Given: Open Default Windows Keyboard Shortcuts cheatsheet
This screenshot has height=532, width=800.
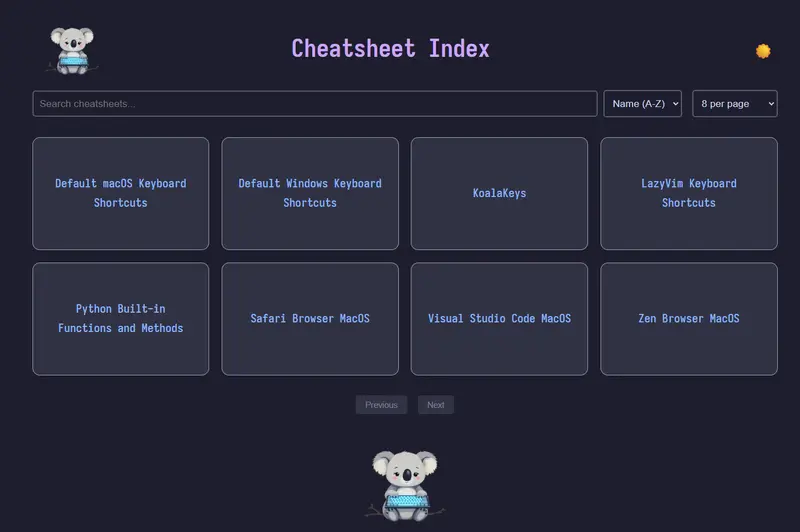Looking at the screenshot, I should click(x=310, y=193).
